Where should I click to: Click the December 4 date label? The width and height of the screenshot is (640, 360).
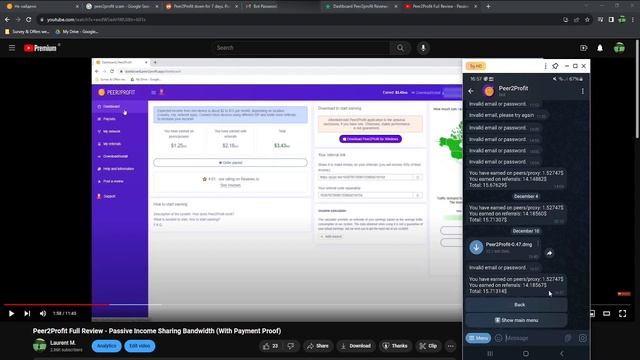tap(526, 196)
